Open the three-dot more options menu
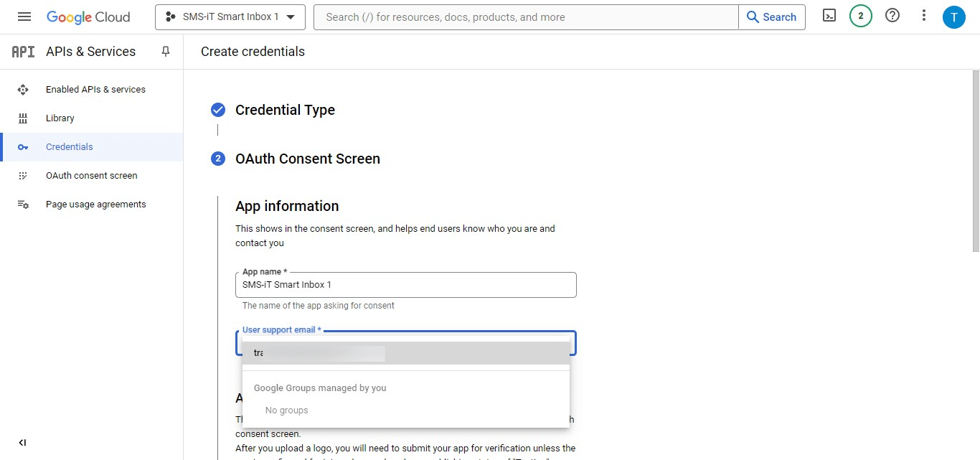This screenshot has height=460, width=980. (923, 15)
